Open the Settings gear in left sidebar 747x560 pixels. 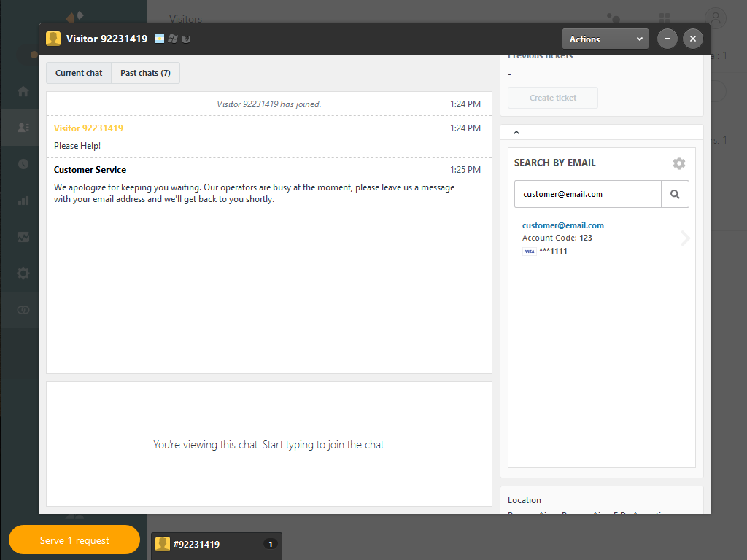pyautogui.click(x=23, y=273)
